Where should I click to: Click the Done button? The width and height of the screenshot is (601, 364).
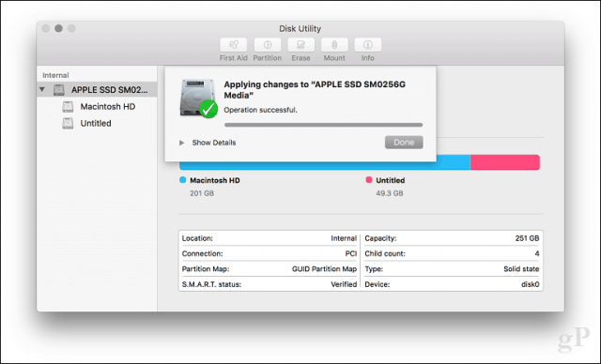tap(404, 143)
